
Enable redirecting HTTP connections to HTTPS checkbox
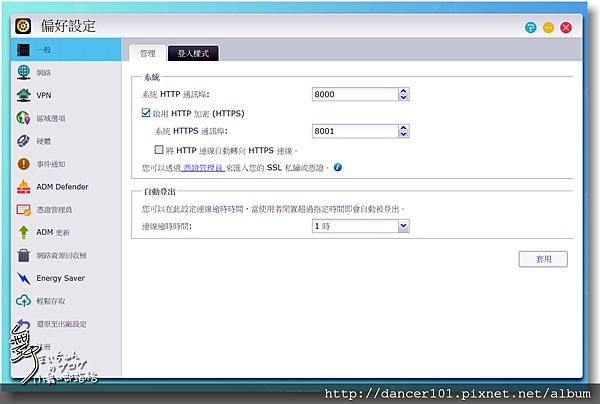pyautogui.click(x=159, y=150)
